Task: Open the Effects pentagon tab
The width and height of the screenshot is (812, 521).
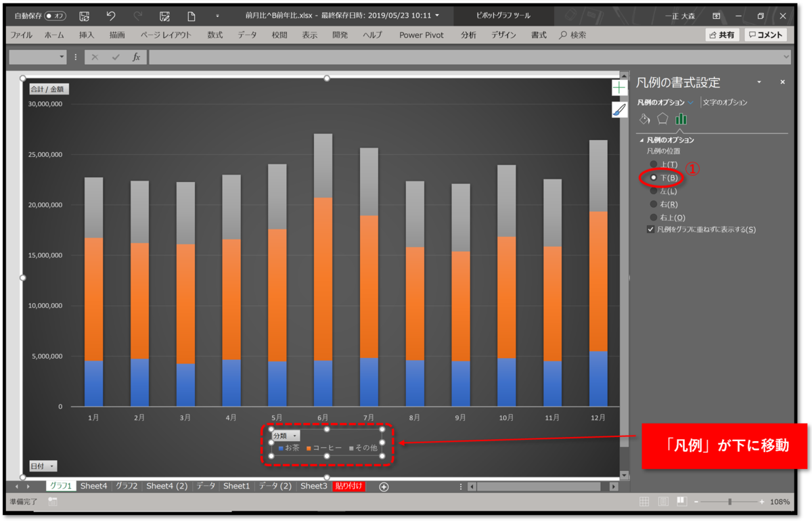Action: coord(662,119)
